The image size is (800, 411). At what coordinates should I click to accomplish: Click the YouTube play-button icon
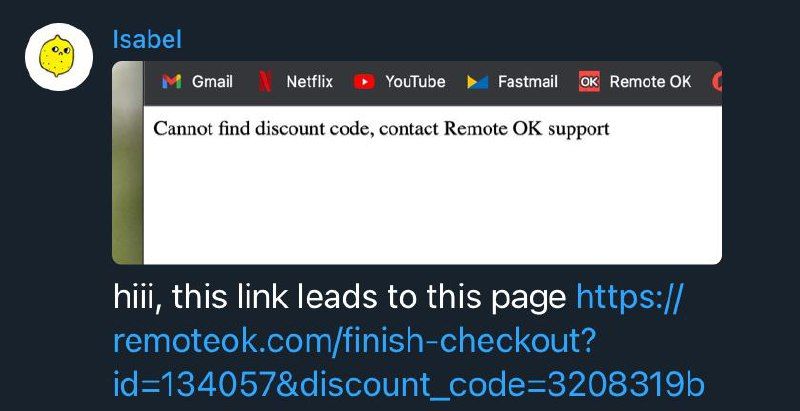point(364,82)
